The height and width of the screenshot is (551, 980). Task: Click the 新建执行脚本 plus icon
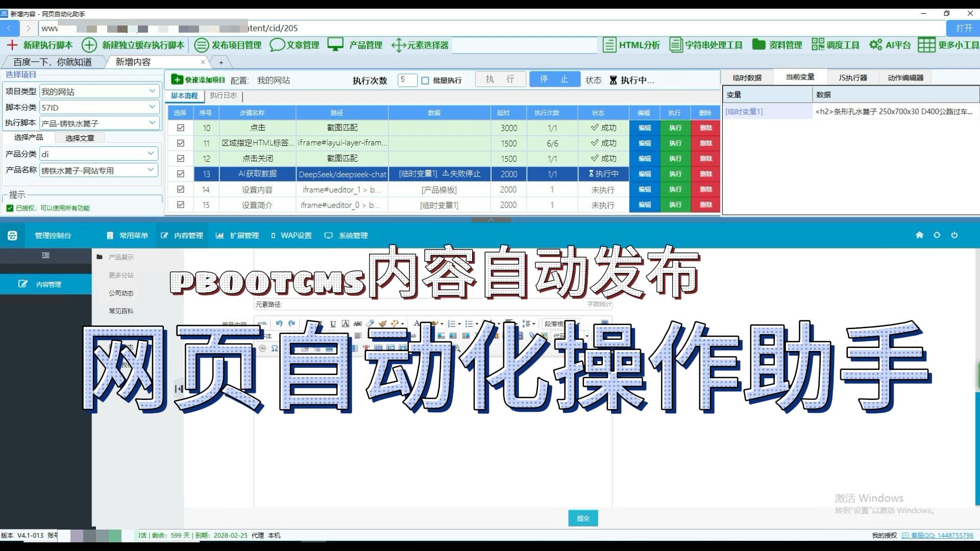(12, 45)
